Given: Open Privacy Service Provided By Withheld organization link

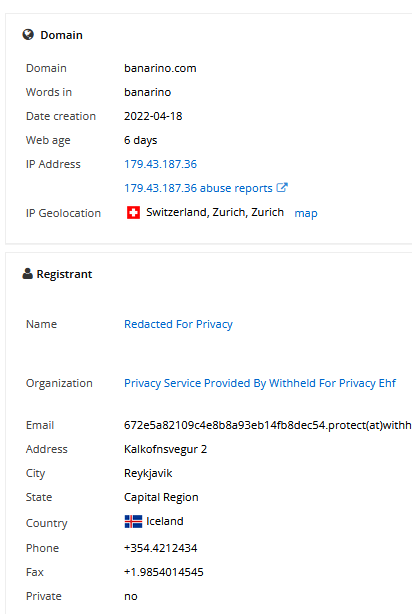Looking at the screenshot, I should point(260,383).
